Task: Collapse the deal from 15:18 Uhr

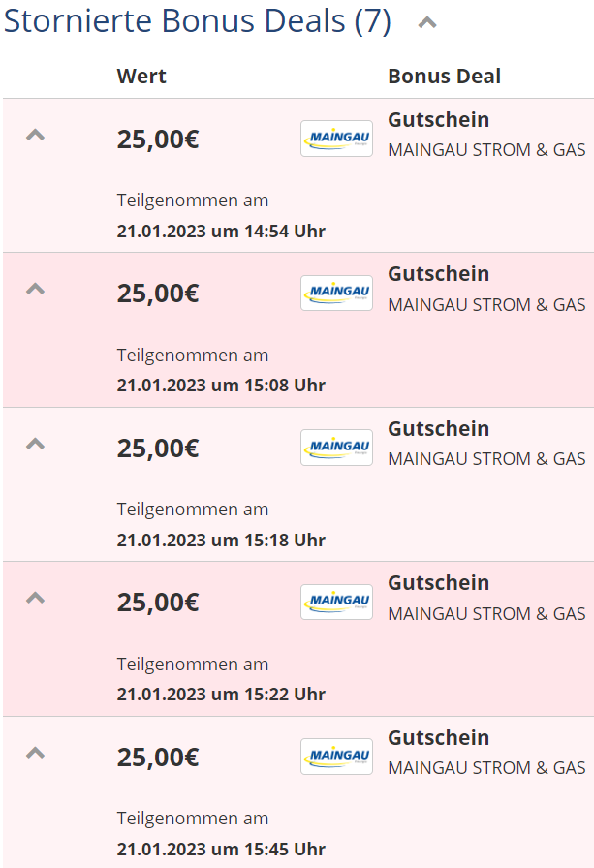Action: coord(36,444)
